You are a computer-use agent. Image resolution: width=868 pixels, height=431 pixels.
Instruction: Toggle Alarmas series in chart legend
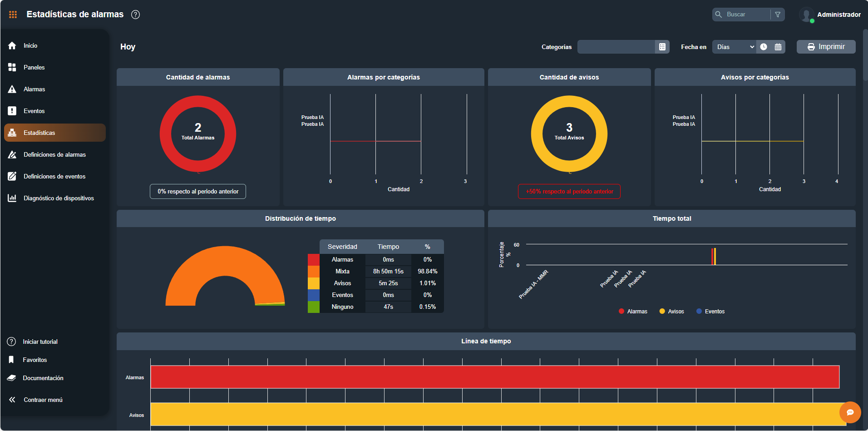(633, 312)
